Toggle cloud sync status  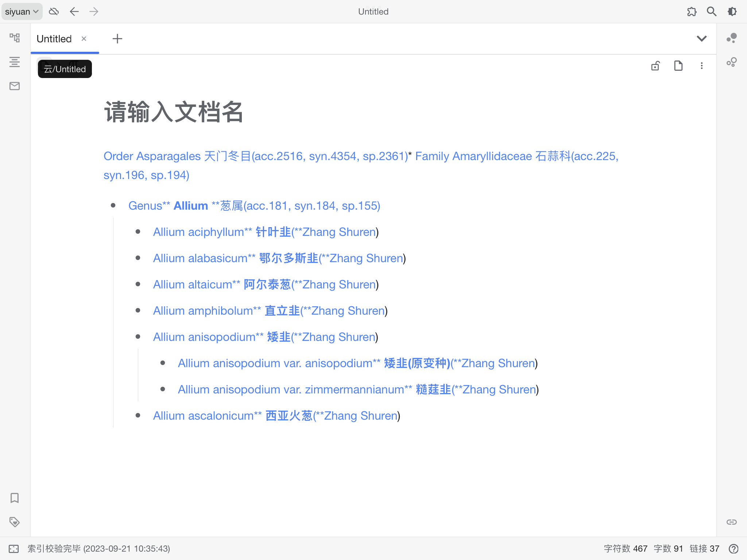(54, 11)
